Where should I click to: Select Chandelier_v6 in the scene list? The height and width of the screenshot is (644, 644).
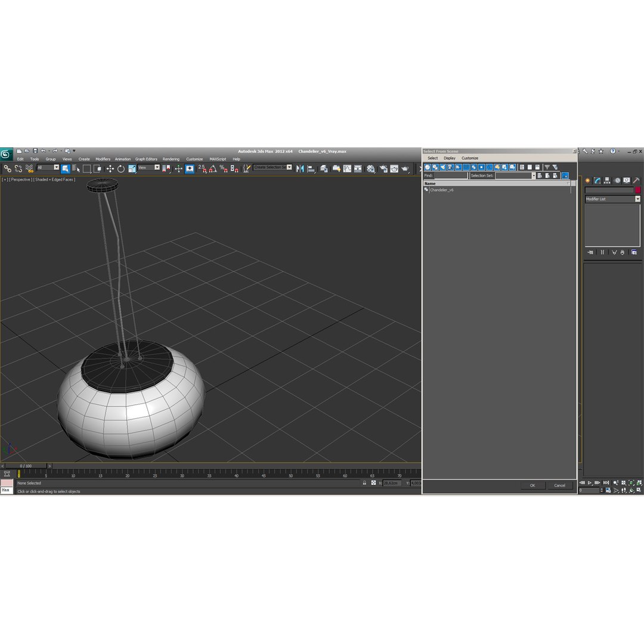pyautogui.click(x=441, y=190)
